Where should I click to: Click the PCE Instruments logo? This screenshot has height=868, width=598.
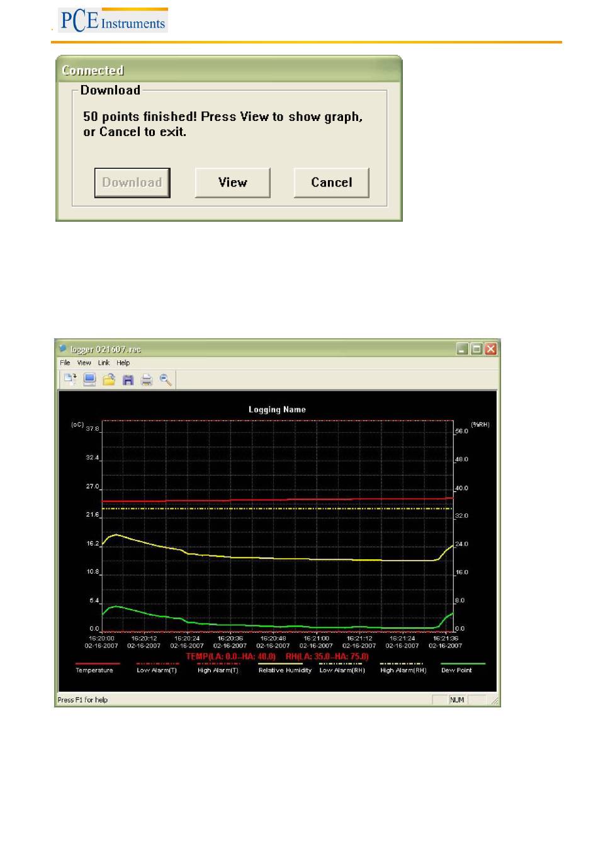point(113,20)
